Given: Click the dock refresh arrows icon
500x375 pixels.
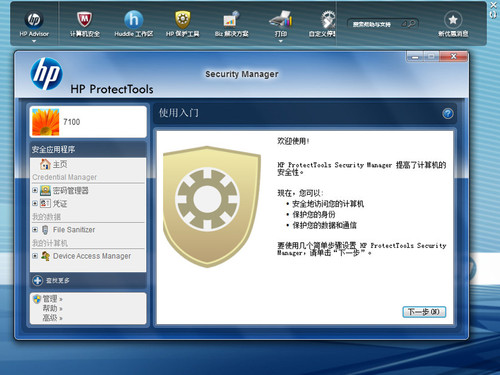Looking at the screenshot, I should [494, 14].
